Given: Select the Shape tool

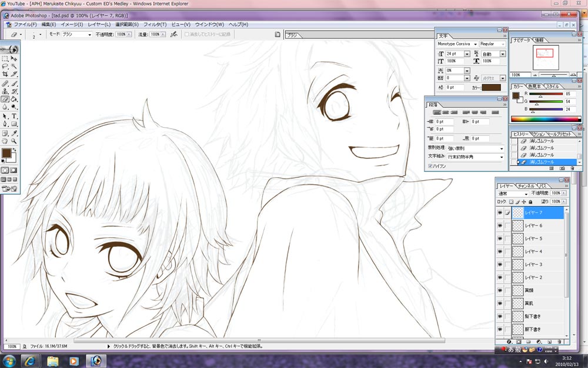Looking at the screenshot, I should click(14, 124).
